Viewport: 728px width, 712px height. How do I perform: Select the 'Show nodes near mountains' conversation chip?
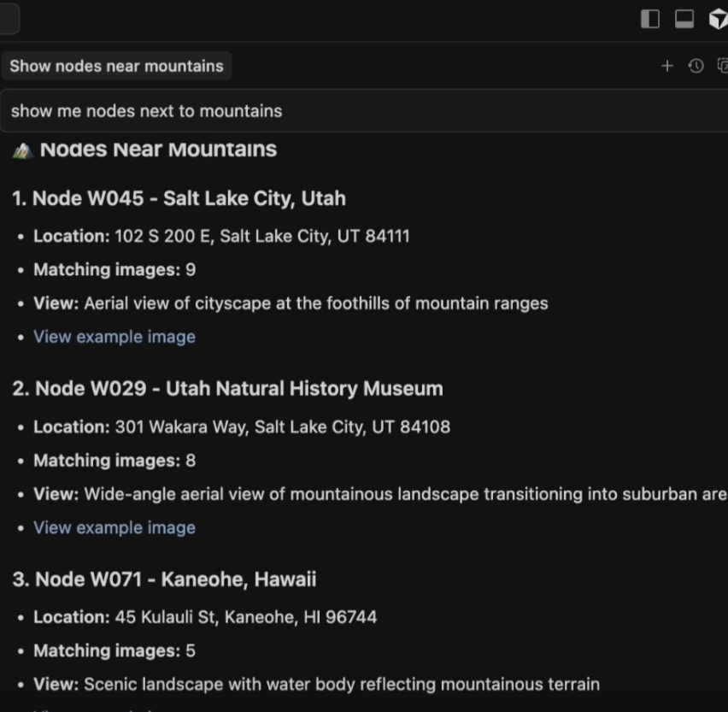(117, 66)
